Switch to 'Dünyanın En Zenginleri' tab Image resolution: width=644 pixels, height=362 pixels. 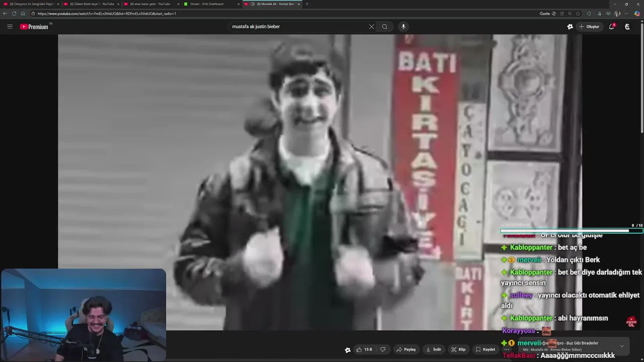pos(30,4)
